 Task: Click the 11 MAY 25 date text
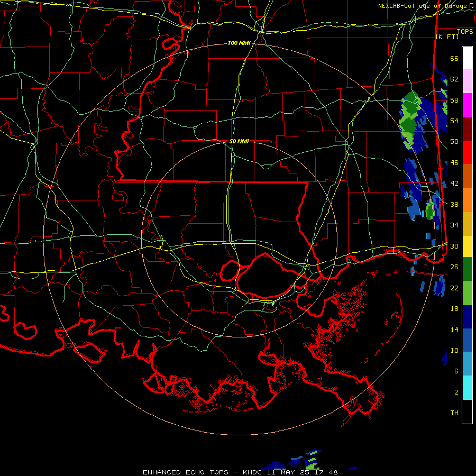[288, 472]
